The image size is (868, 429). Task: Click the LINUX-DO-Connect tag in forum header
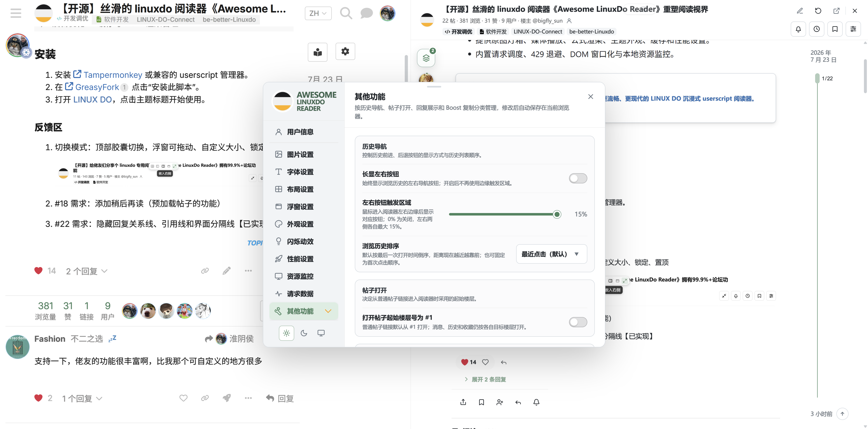click(x=165, y=19)
